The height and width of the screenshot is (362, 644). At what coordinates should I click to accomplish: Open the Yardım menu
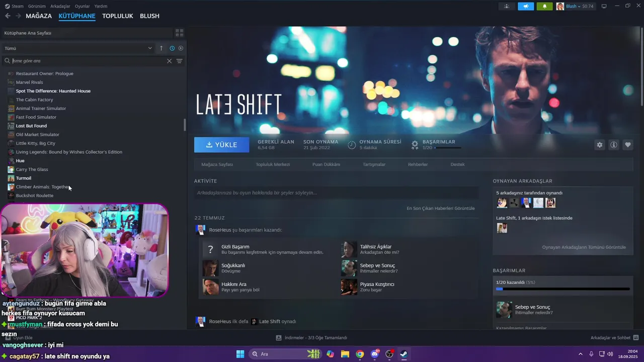101,6
